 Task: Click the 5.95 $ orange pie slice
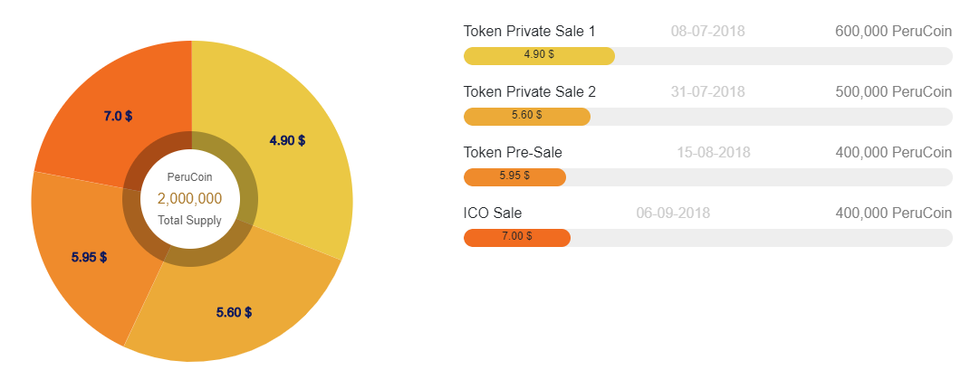(x=89, y=257)
